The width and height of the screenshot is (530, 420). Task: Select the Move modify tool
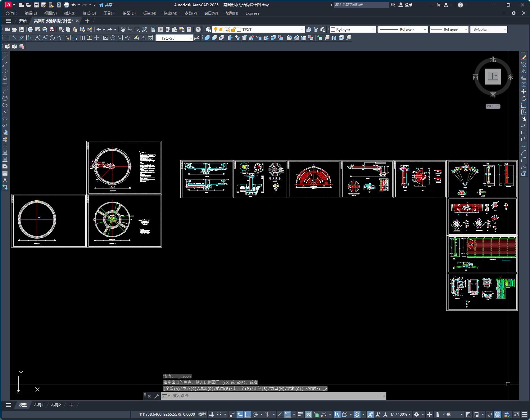tap(524, 92)
